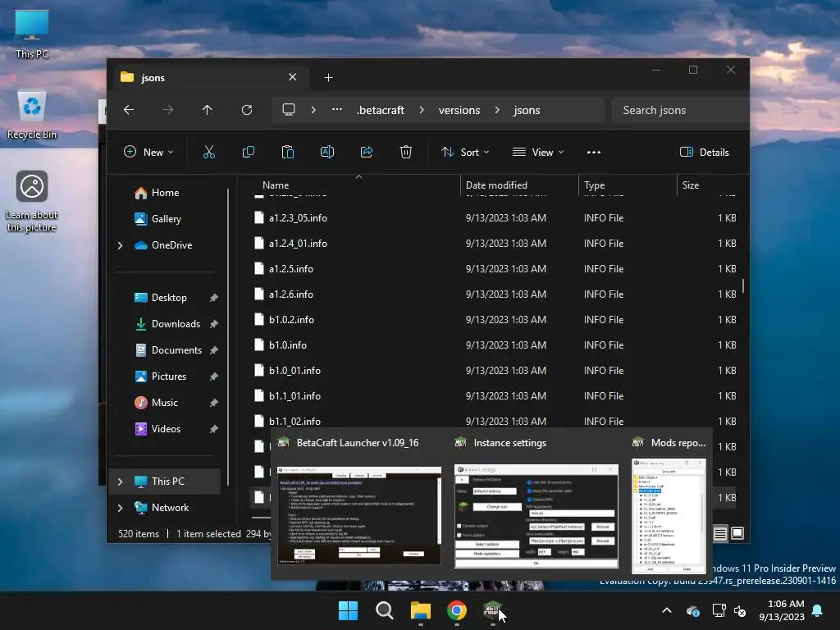Refresh the jsons folder view
Screen dimensions: 840x630
(246, 110)
